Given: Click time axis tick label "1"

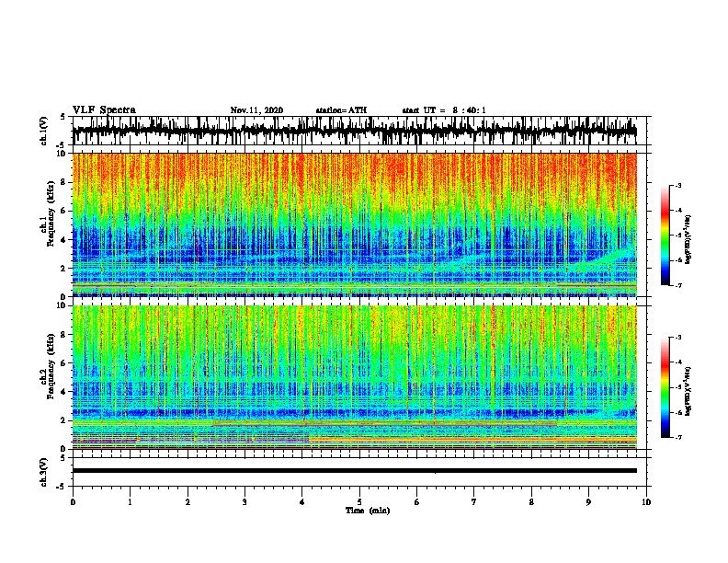Looking at the screenshot, I should [x=130, y=501].
